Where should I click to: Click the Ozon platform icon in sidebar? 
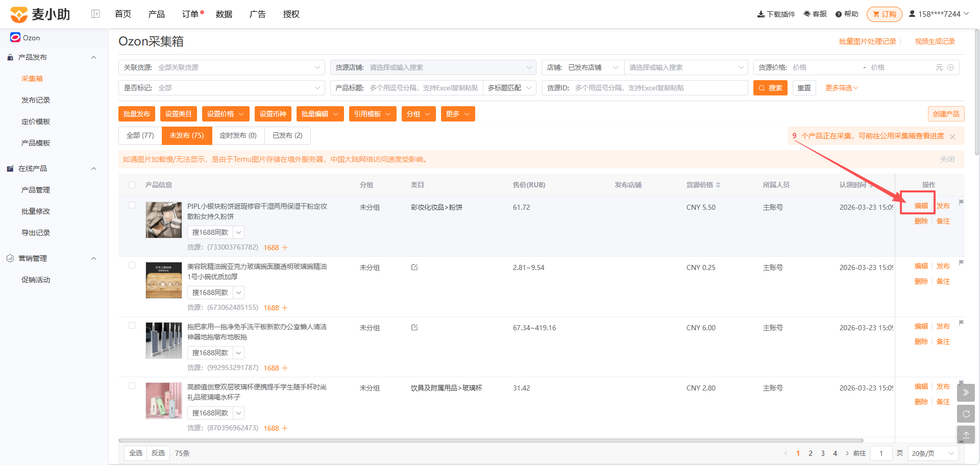pyautogui.click(x=15, y=37)
